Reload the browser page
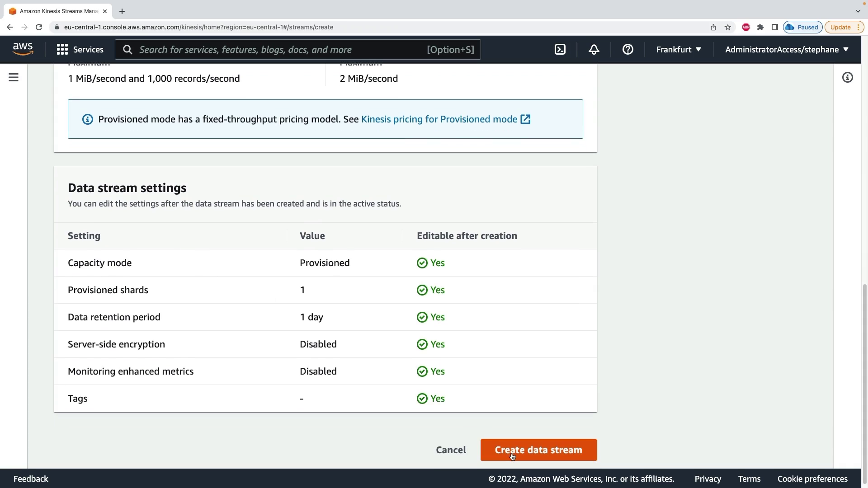This screenshot has width=868, height=488. tap(39, 27)
